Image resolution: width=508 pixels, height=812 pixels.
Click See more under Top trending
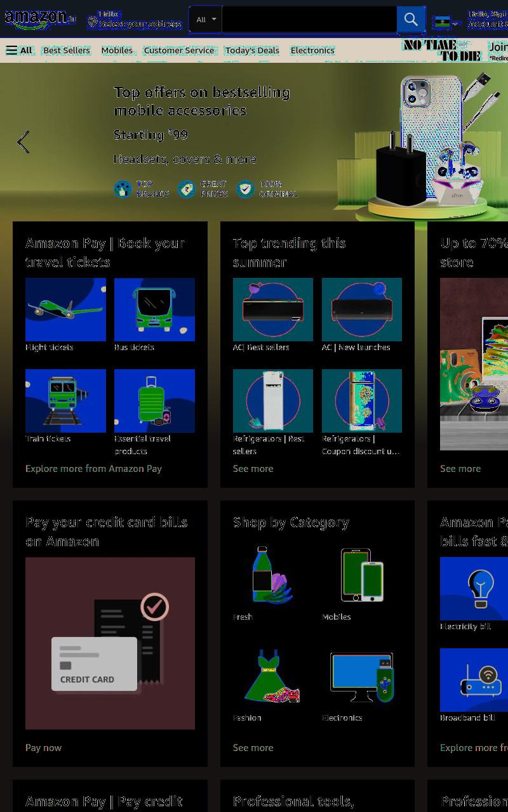[x=253, y=469]
